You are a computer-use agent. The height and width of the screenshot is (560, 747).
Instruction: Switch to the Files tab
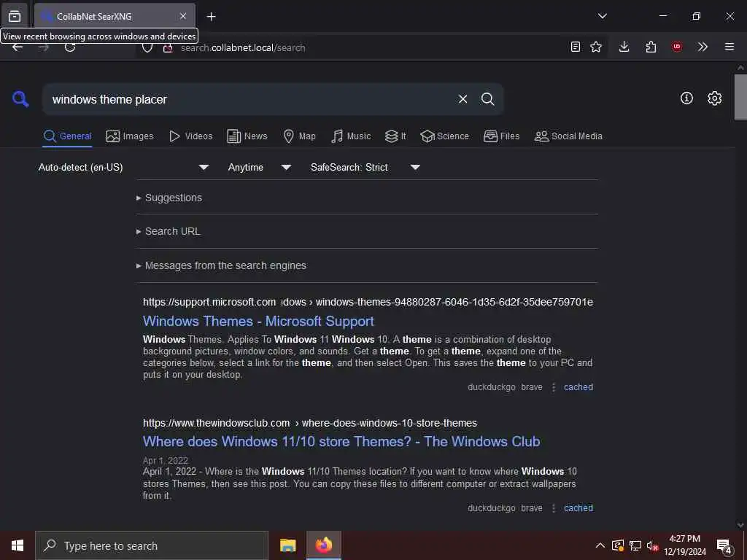tap(501, 136)
